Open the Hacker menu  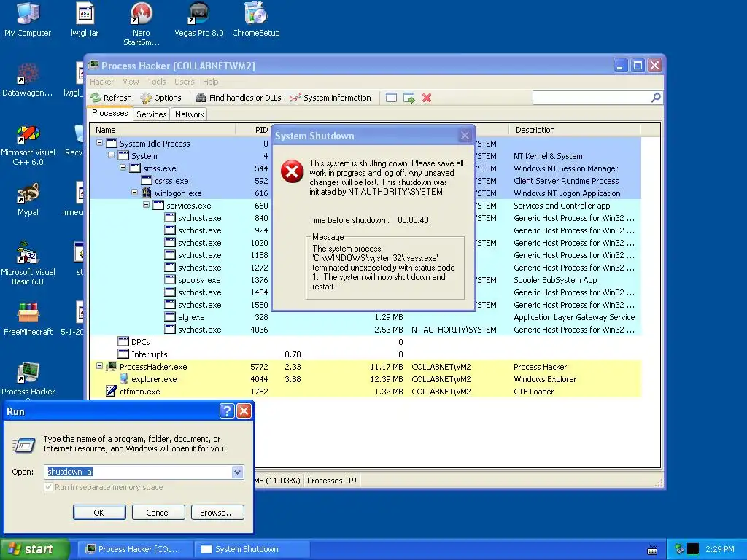pos(101,82)
